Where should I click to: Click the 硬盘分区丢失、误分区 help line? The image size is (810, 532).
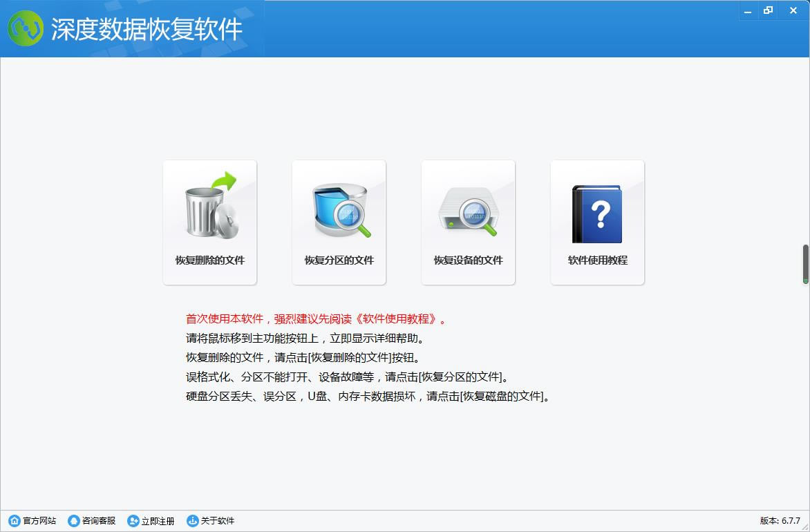pyautogui.click(x=368, y=397)
